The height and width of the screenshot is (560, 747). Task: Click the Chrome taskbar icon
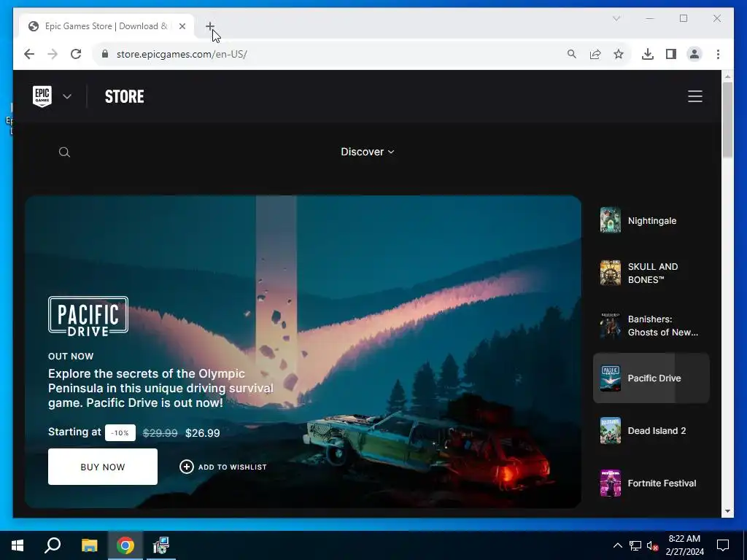[125, 545]
